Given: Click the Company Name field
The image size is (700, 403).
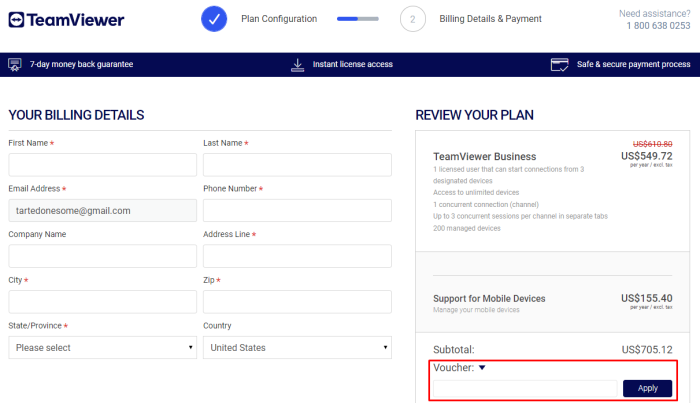Looking at the screenshot, I should [102, 256].
